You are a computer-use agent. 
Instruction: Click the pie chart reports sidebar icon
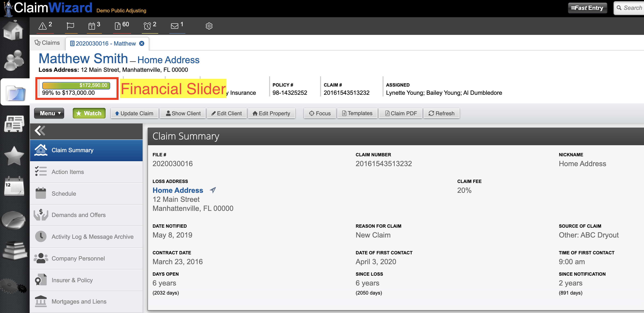[14, 220]
